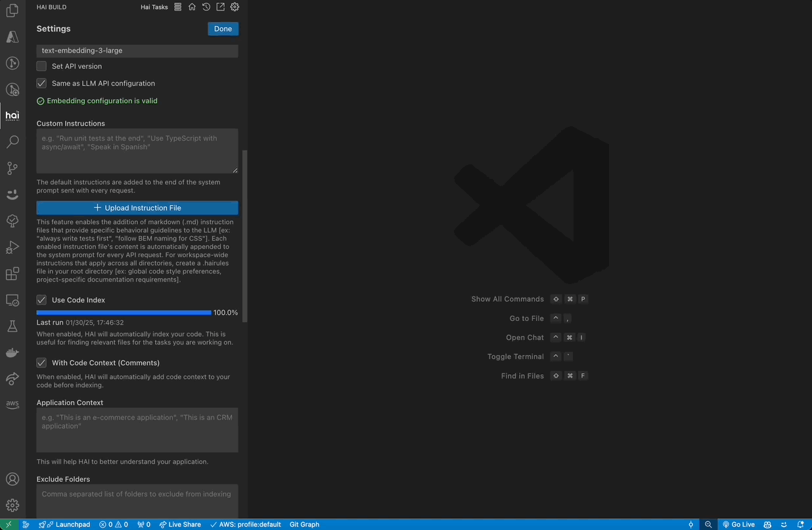Click the Hai Tasks list icon
Screen dimensions: 812x530
pos(178,7)
